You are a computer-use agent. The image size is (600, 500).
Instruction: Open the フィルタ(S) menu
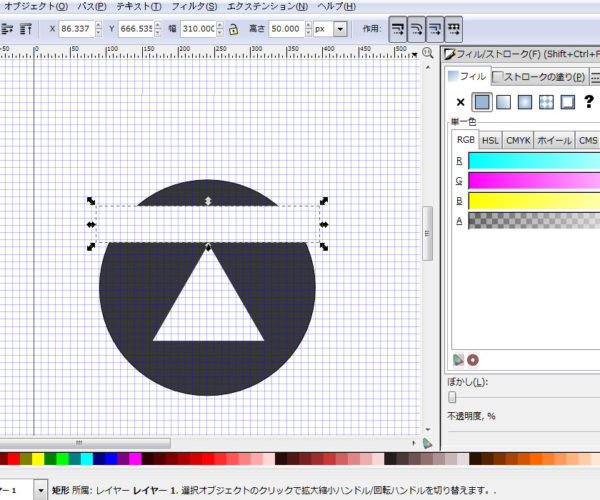tap(194, 7)
